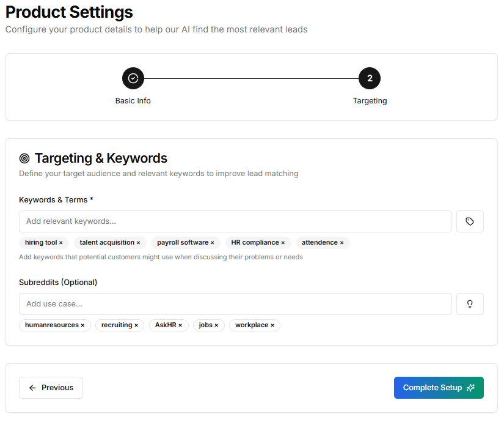Remove the 'AskHR' subreddit tag

(x=180, y=325)
